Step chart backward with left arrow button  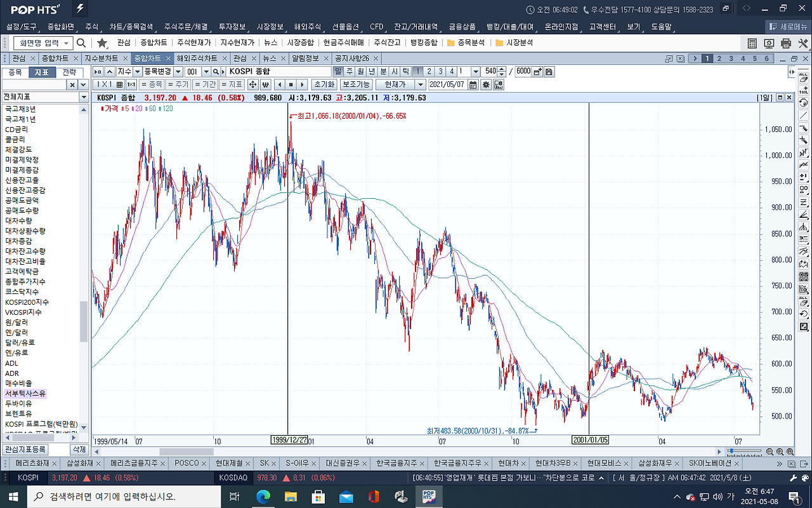[279, 84]
